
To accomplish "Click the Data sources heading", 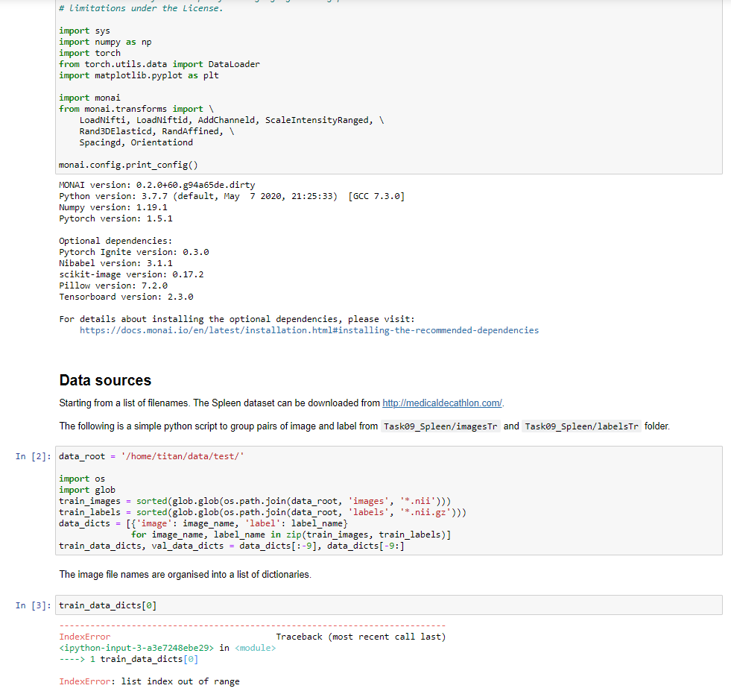I will click(104, 380).
